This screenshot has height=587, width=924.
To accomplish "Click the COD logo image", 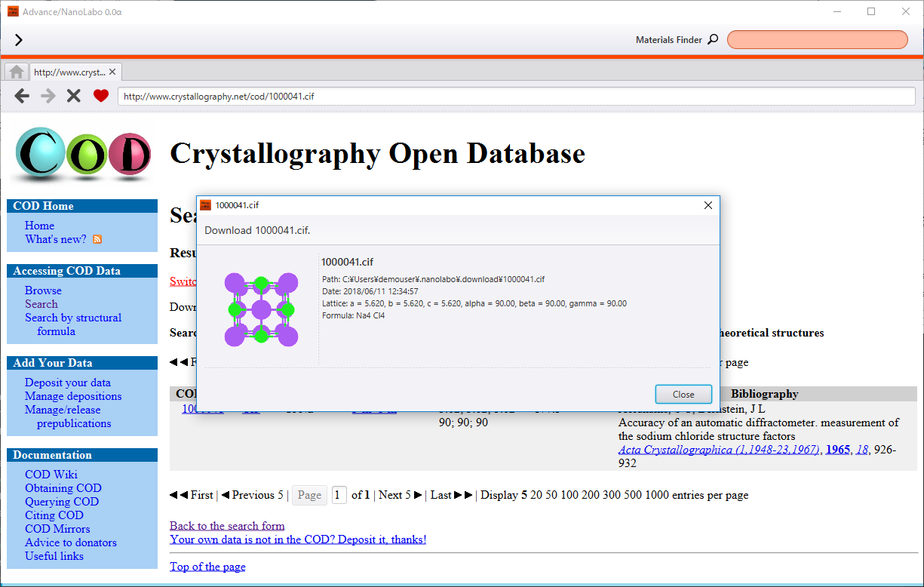I will 83,154.
